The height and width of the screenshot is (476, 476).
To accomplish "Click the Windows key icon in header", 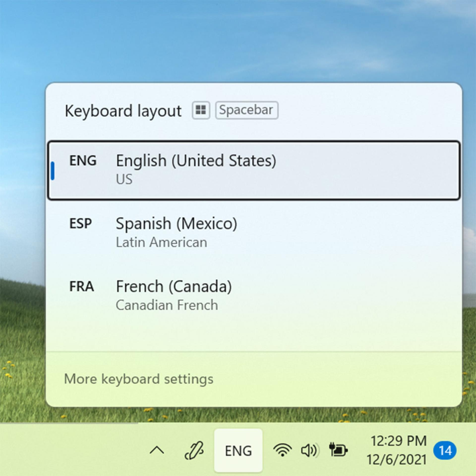I will click(201, 110).
